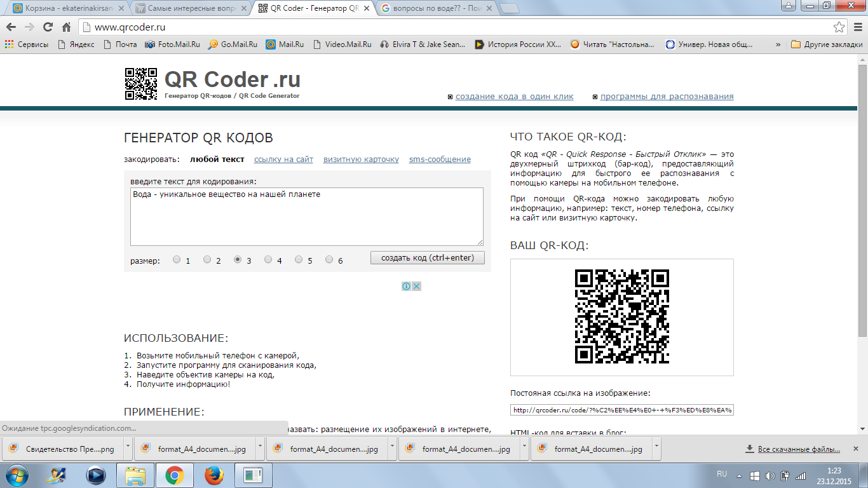Image resolution: width=868 pixels, height=488 pixels.
Task: Choose the визитную карточку encoding option
Action: (361, 159)
